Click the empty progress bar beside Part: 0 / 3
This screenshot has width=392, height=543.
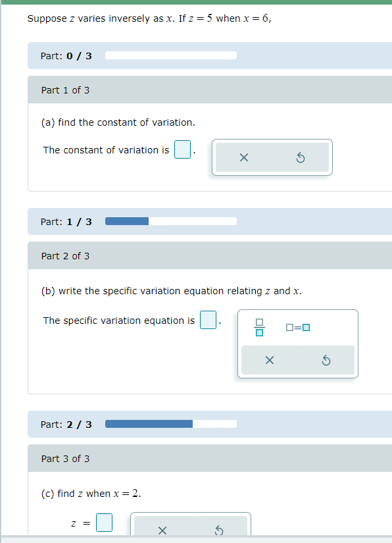tap(170, 55)
